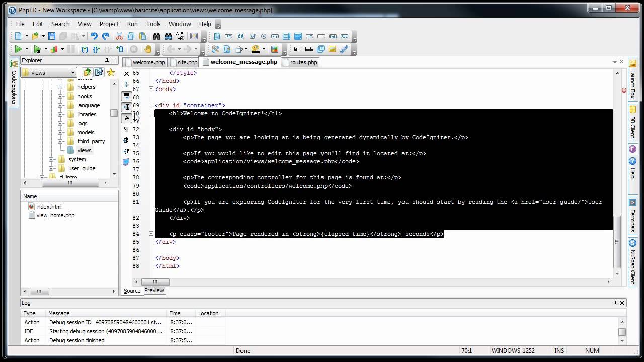Screen dimensions: 644x362
Task: Collapse the body tag code fold
Action: click(x=151, y=89)
